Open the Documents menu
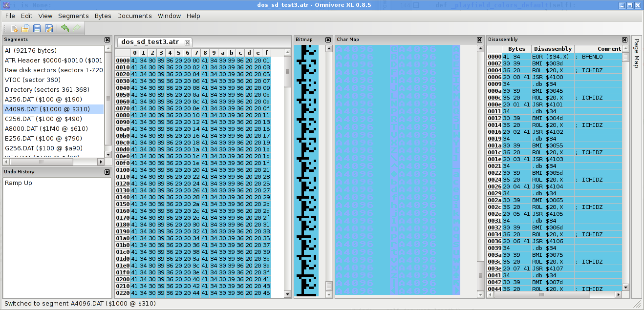Image resolution: width=644 pixels, height=310 pixels. click(x=134, y=16)
